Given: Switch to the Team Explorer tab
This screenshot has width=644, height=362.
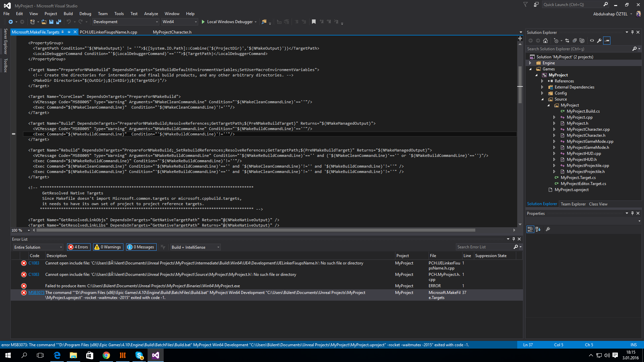Looking at the screenshot, I should pos(573,204).
